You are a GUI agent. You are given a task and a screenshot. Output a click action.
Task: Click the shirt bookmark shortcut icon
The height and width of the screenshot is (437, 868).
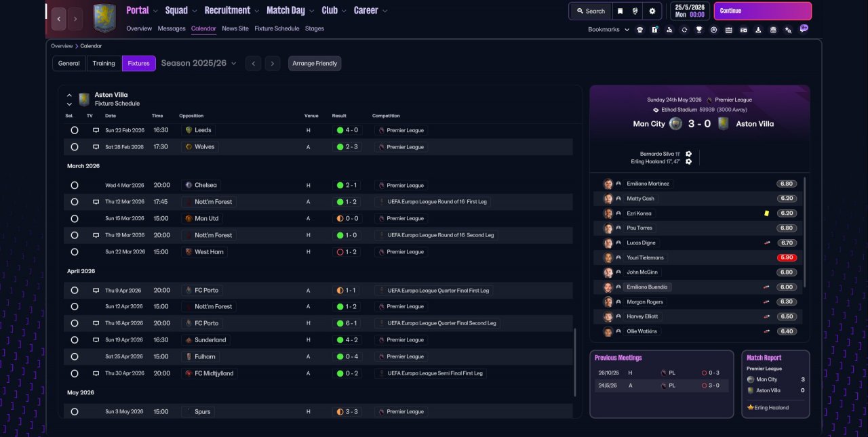[x=639, y=30]
